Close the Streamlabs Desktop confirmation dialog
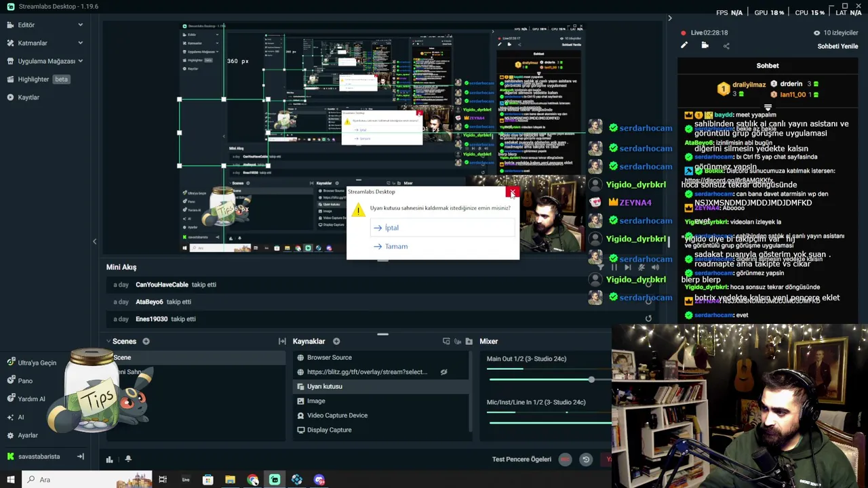The image size is (868, 488). (513, 192)
